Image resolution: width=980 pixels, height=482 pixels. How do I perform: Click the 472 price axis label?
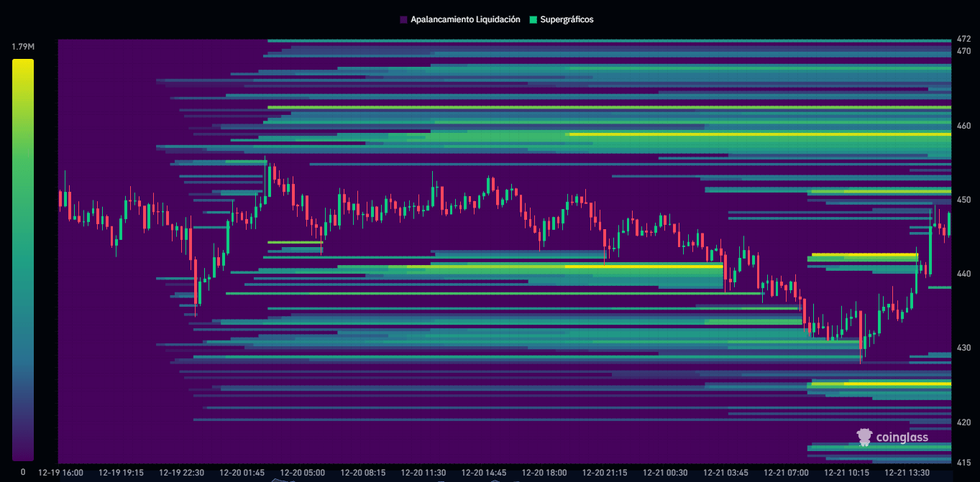(x=963, y=39)
